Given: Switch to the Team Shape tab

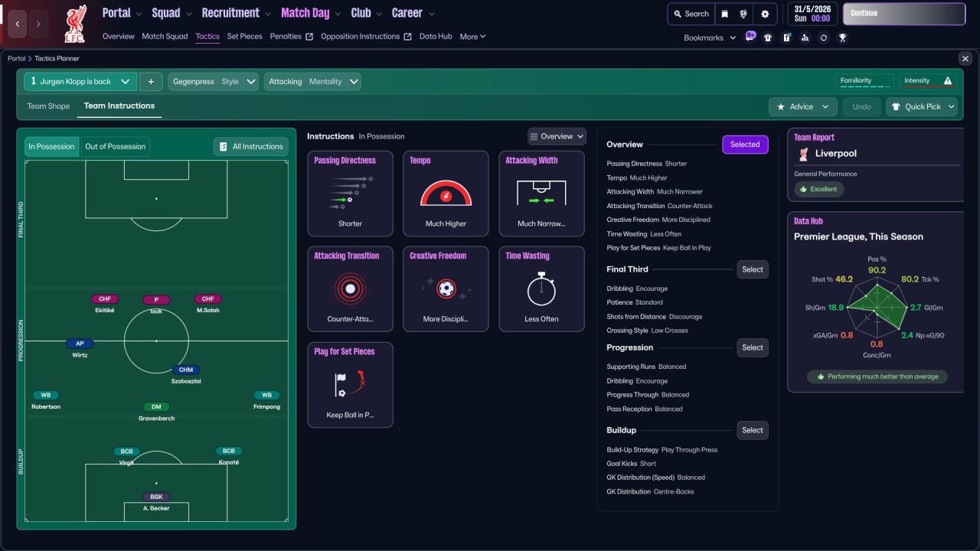Looking at the screenshot, I should point(48,106).
